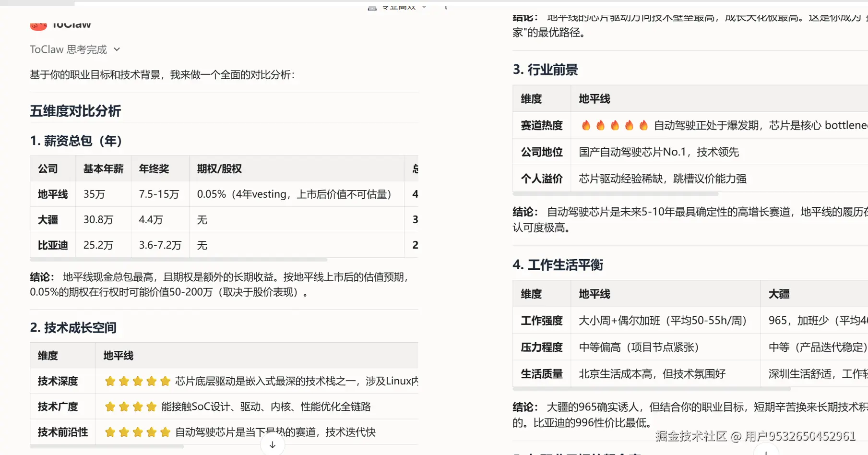868x455 pixels.
Task: Collapse the ToClaw 思考完成 chevron
Action: tap(117, 49)
